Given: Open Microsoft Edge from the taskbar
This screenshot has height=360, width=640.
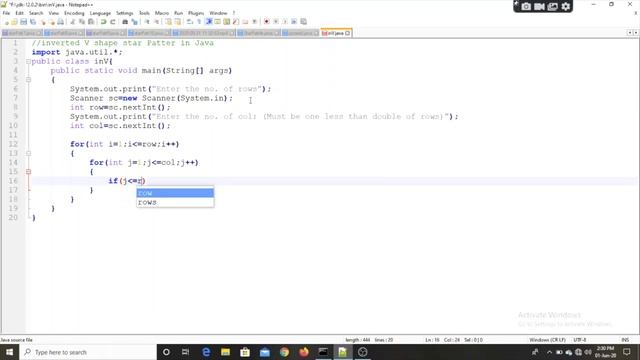Looking at the screenshot, I should point(206,352).
